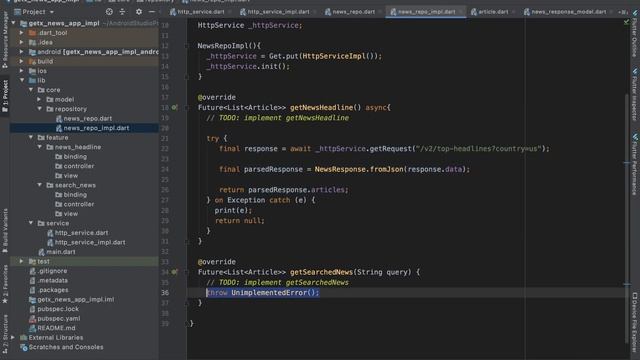The image size is (640, 360).
Task: Select binding folder under search_news
Action: coord(71,195)
